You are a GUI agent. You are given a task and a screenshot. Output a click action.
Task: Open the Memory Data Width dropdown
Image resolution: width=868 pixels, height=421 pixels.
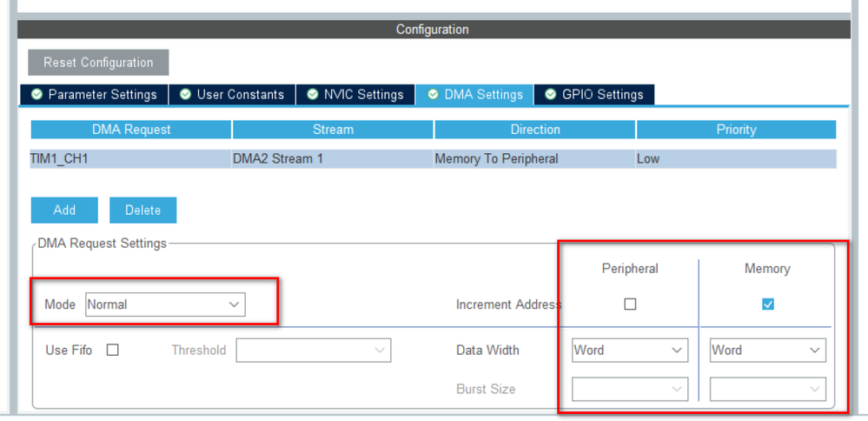point(768,350)
